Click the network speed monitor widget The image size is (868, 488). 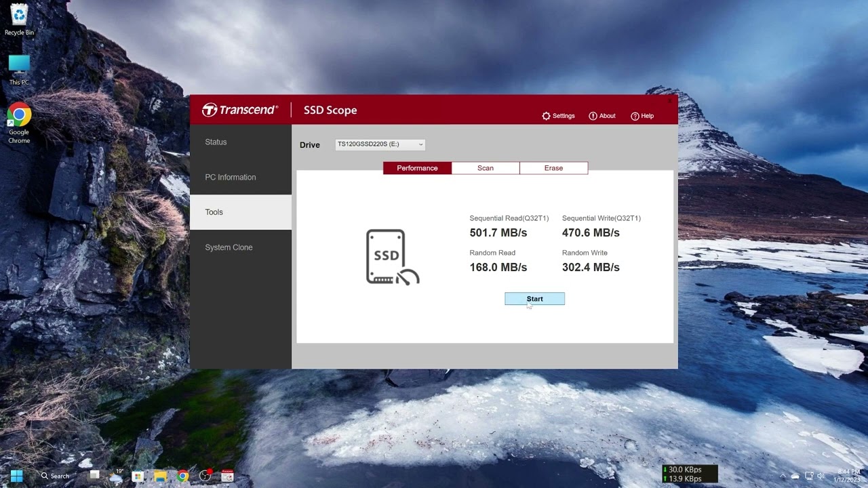click(x=690, y=474)
